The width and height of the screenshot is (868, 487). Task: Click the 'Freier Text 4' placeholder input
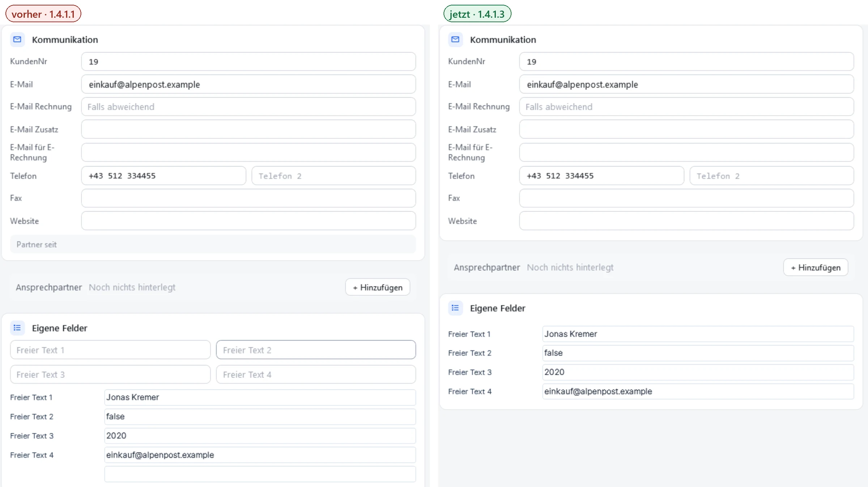tap(316, 374)
